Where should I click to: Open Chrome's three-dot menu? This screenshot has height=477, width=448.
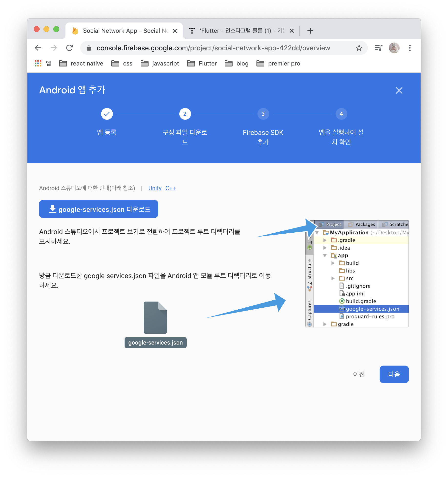[410, 48]
